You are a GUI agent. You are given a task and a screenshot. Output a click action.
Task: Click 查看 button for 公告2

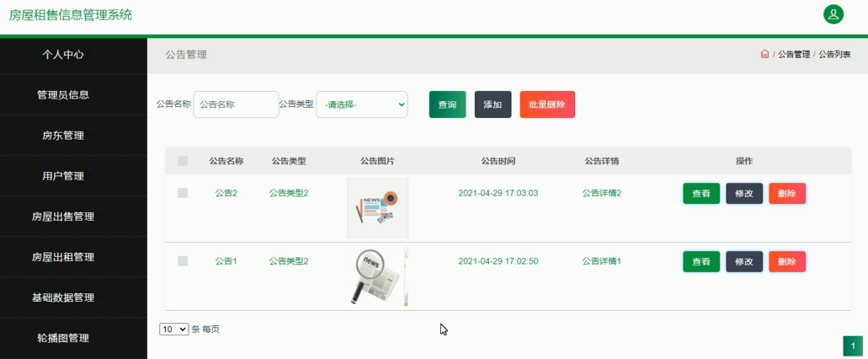click(x=701, y=193)
